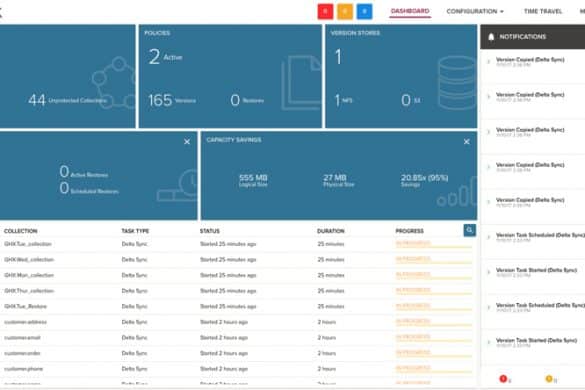Click the Version Stores card title
The height and width of the screenshot is (390, 585).
coord(355,33)
